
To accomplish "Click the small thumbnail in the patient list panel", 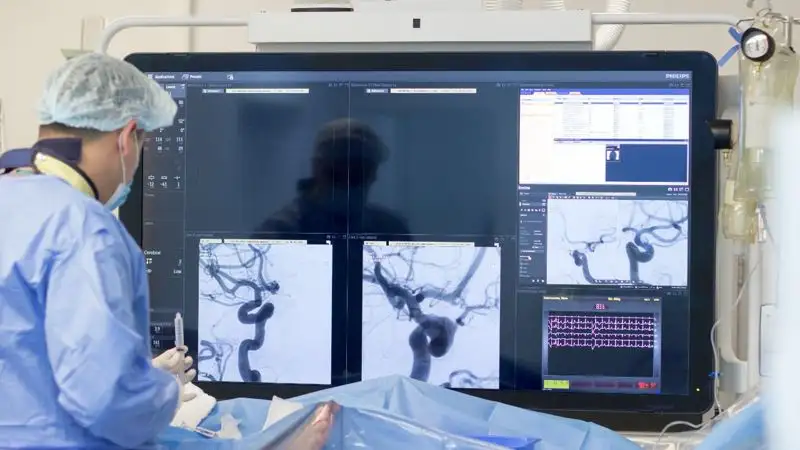I will pos(613,154).
